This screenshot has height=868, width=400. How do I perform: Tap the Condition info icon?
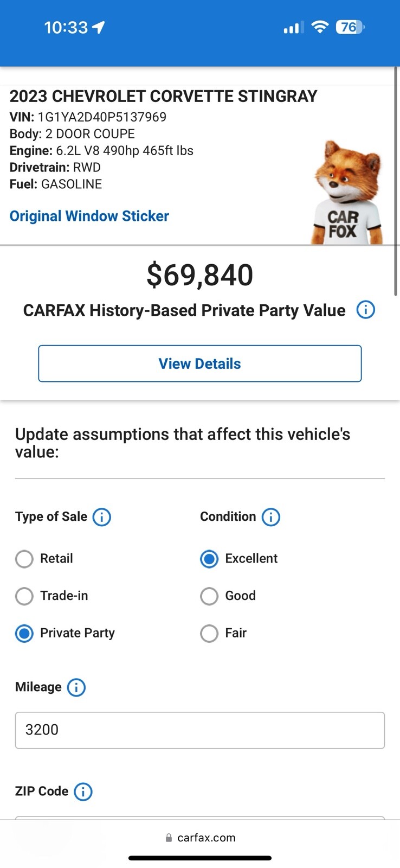pyautogui.click(x=271, y=517)
